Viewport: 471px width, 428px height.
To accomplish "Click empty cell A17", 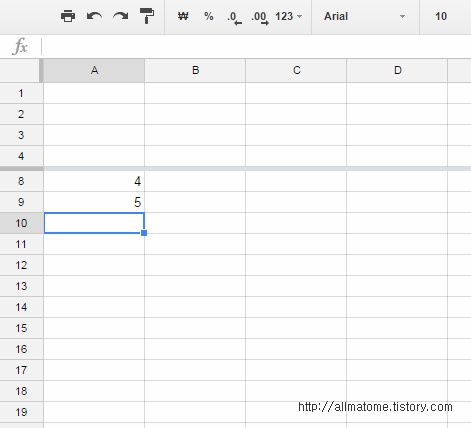I will [x=94, y=370].
